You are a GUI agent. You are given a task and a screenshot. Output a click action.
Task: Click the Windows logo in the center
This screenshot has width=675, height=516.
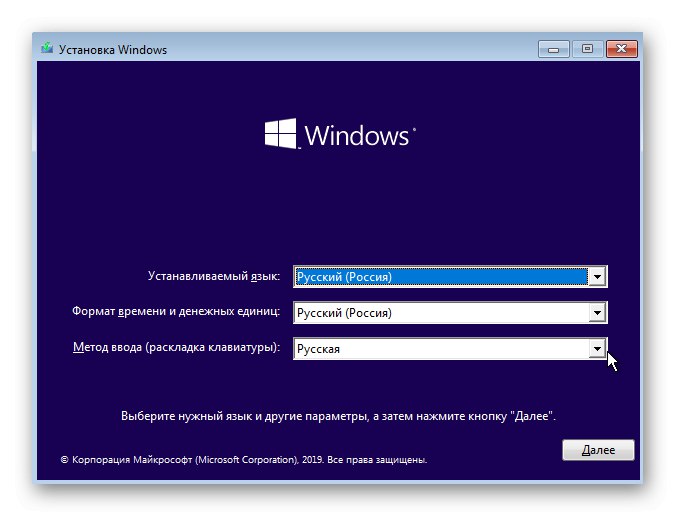(340, 134)
